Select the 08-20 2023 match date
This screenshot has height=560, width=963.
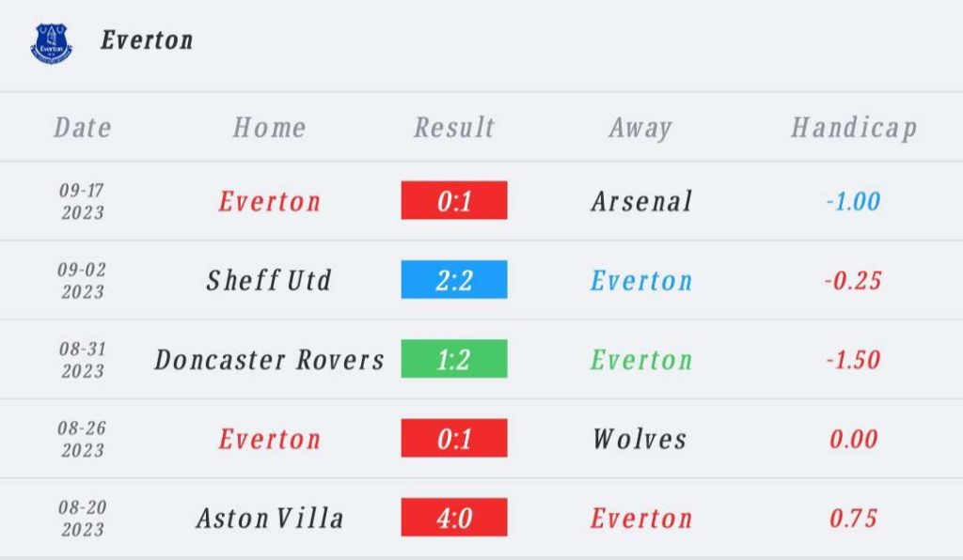coord(83,518)
